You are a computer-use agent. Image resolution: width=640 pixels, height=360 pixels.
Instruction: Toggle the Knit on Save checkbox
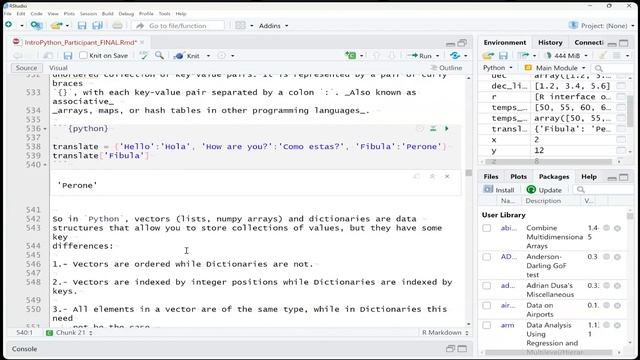click(x=83, y=55)
